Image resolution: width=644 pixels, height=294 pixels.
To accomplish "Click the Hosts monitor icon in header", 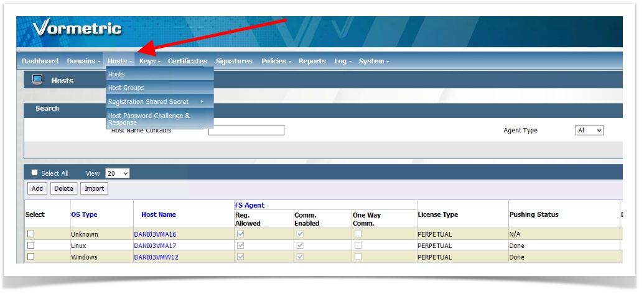I will pos(37,80).
